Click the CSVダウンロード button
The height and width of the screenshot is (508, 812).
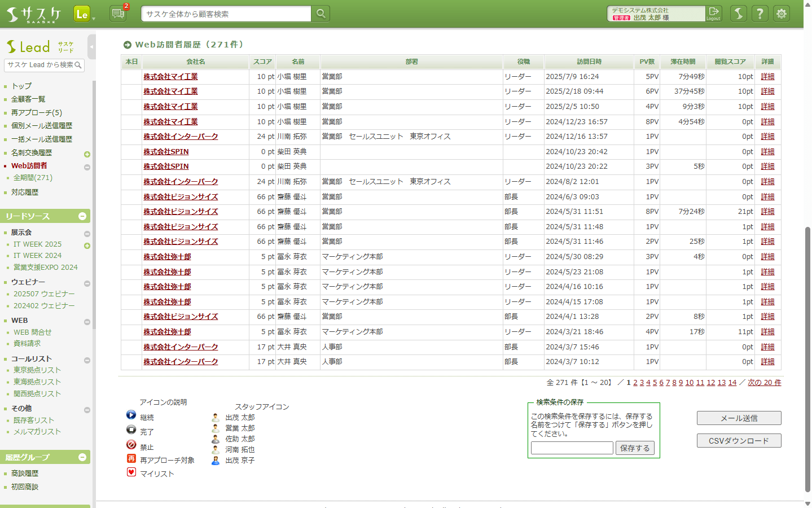pos(739,441)
